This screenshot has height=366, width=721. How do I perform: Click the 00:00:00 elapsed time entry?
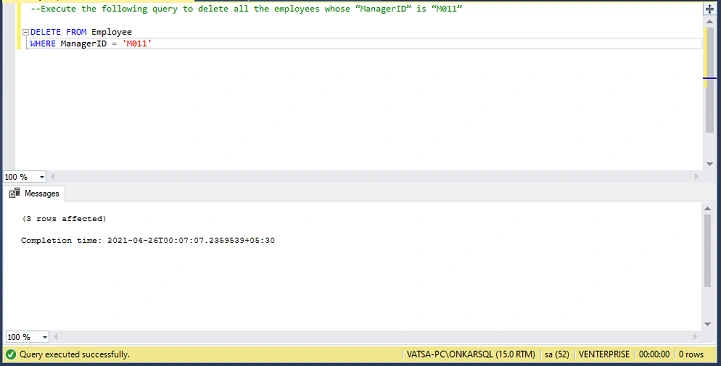(x=654, y=355)
